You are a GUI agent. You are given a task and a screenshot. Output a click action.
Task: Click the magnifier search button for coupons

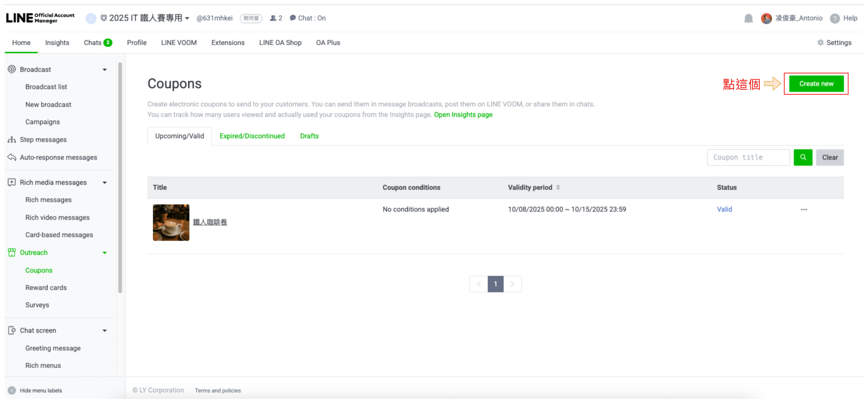803,157
